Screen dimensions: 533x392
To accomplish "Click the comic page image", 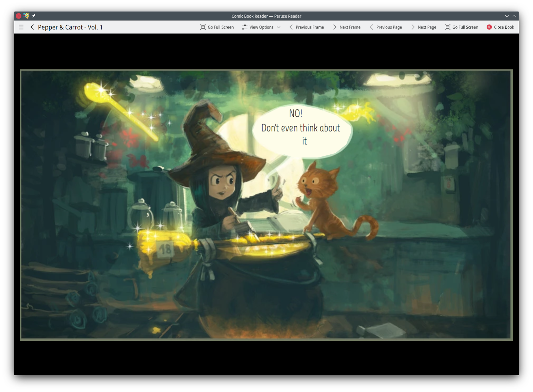I will [266, 205].
